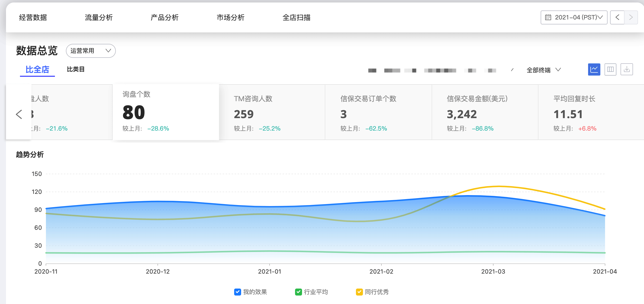Open the 运营常用 dropdown

91,51
